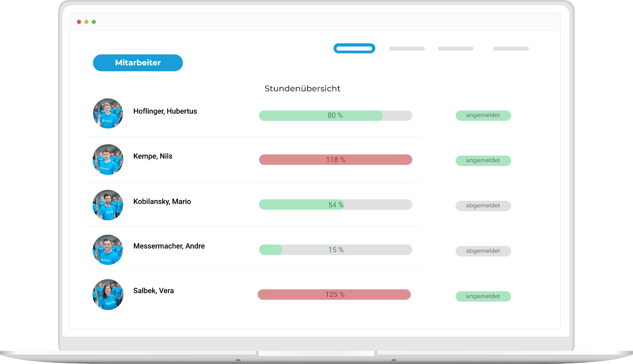Open Hubertus Hoflinger's profile photo
This screenshot has width=633, height=364.
108,113
